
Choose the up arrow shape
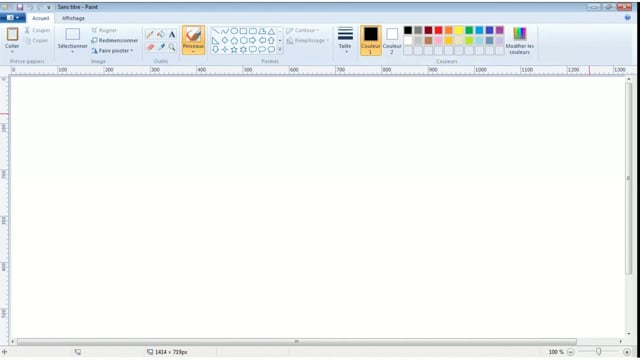click(x=271, y=40)
